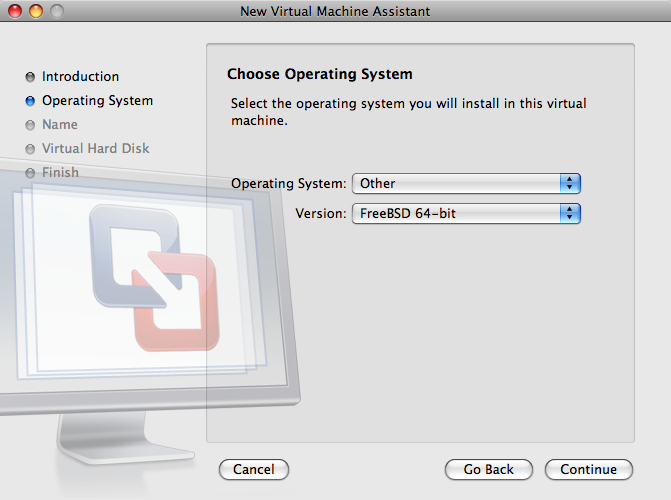Open the Operating System dropdown showing Other
Image resolution: width=671 pixels, height=500 pixels.
coord(465,183)
